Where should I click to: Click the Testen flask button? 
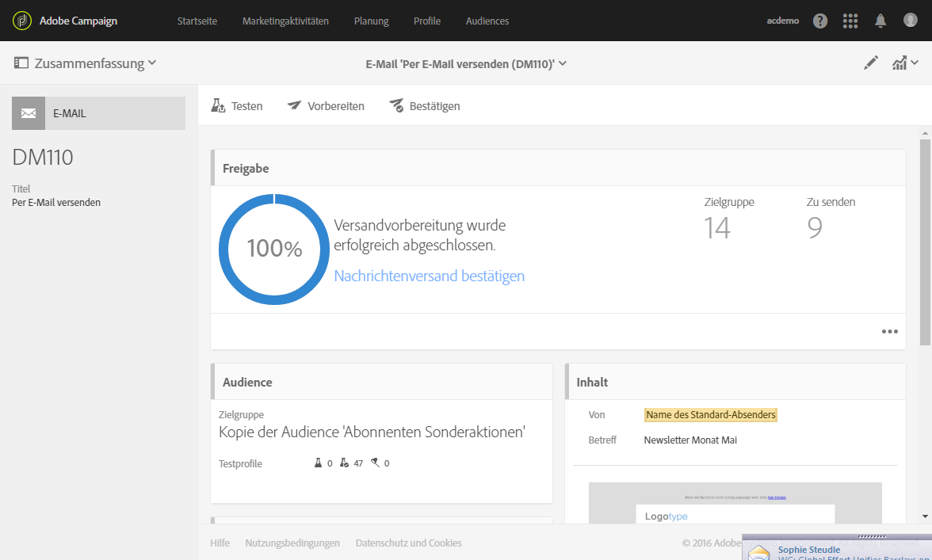pyautogui.click(x=237, y=106)
